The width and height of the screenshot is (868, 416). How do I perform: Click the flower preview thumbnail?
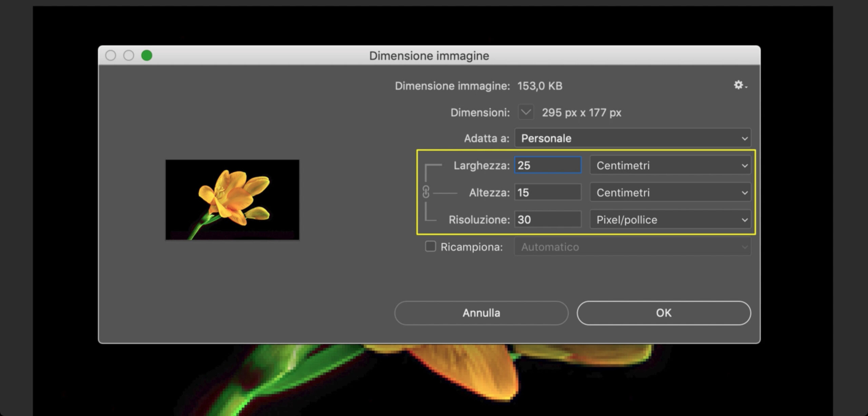click(x=232, y=200)
